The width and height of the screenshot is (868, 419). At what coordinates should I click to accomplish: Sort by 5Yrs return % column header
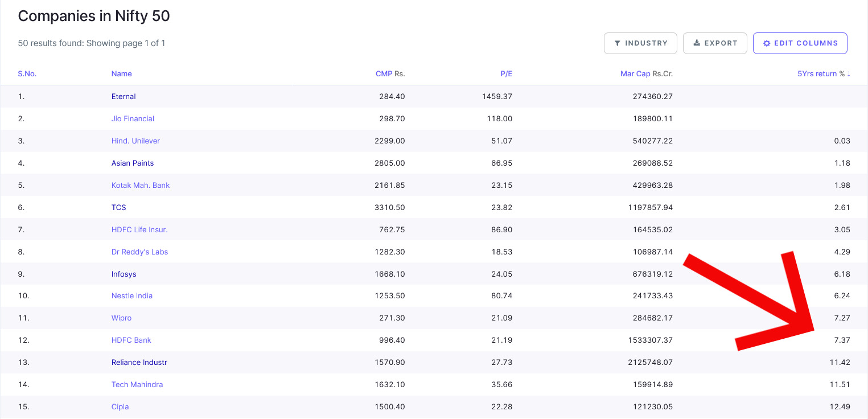pos(824,74)
